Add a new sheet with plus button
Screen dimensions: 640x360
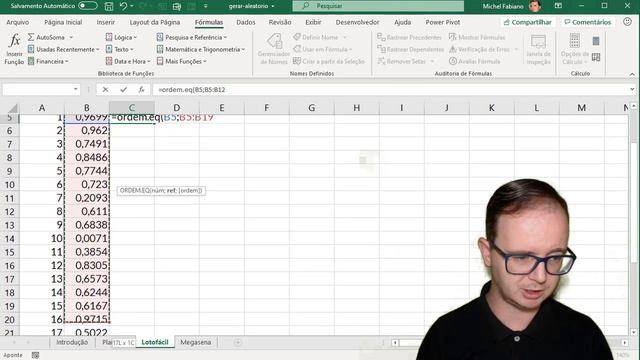[238, 342]
